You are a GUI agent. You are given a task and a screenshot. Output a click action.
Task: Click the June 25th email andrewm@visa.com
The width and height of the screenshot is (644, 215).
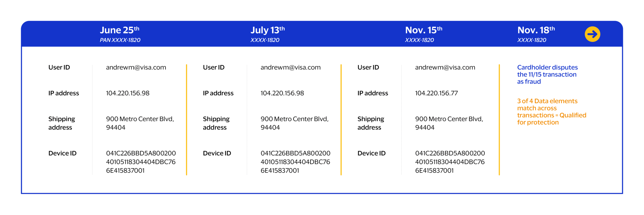[136, 67]
